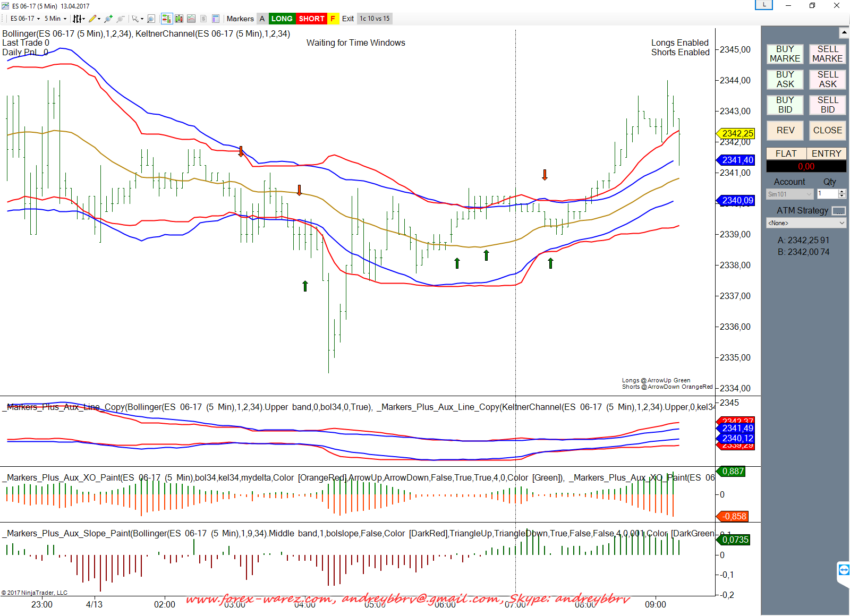Toggle the red SHORT marker button
The image size is (850, 616).
[x=311, y=19]
